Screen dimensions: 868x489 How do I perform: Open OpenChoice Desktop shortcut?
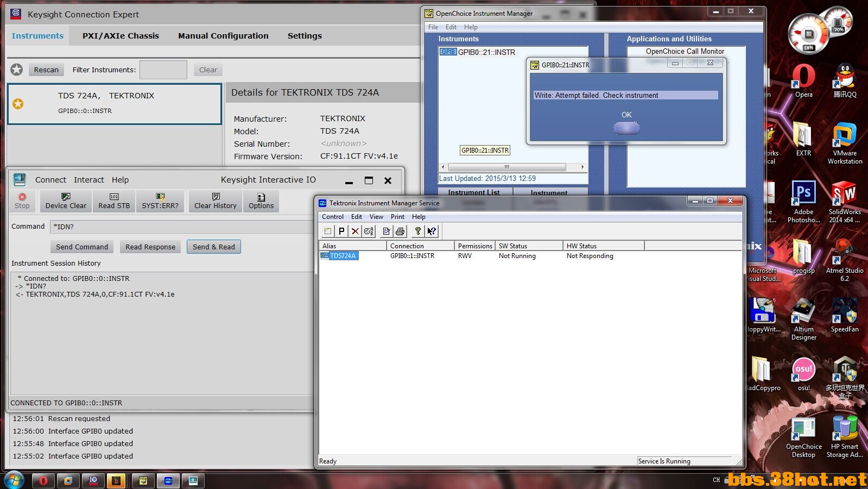pos(803,437)
